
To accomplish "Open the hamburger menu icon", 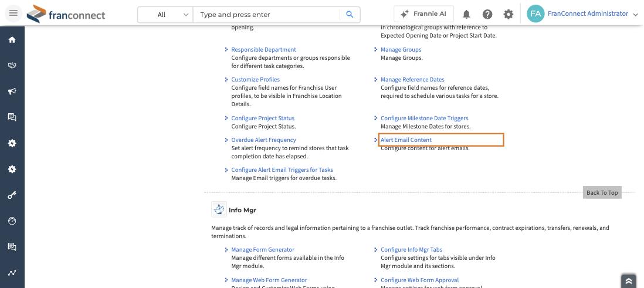I will 13,13.
